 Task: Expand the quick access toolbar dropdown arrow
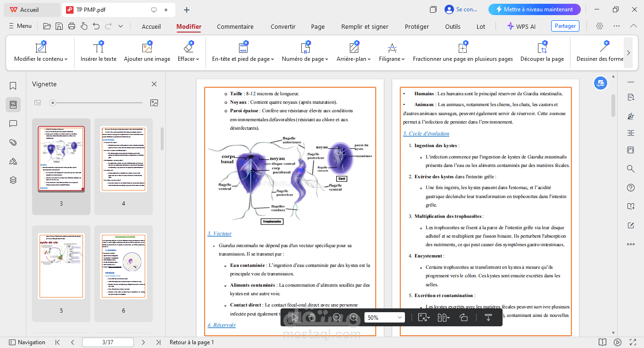coord(121,26)
